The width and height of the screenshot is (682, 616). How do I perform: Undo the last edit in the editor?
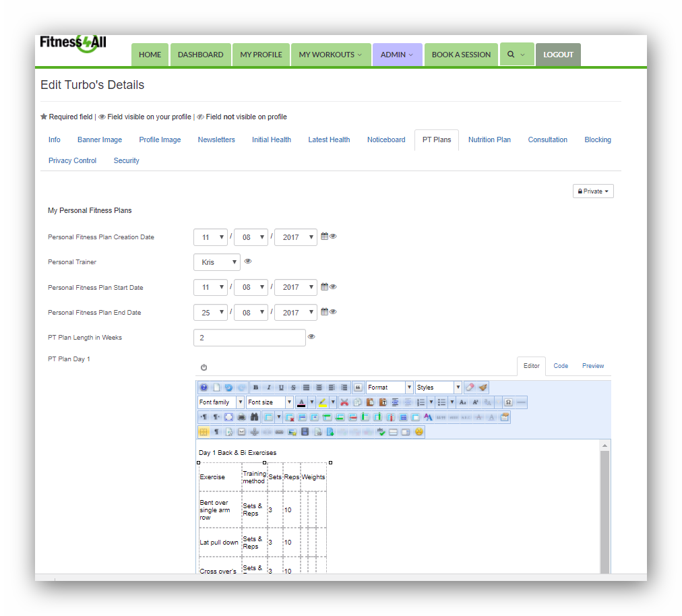pyautogui.click(x=228, y=387)
